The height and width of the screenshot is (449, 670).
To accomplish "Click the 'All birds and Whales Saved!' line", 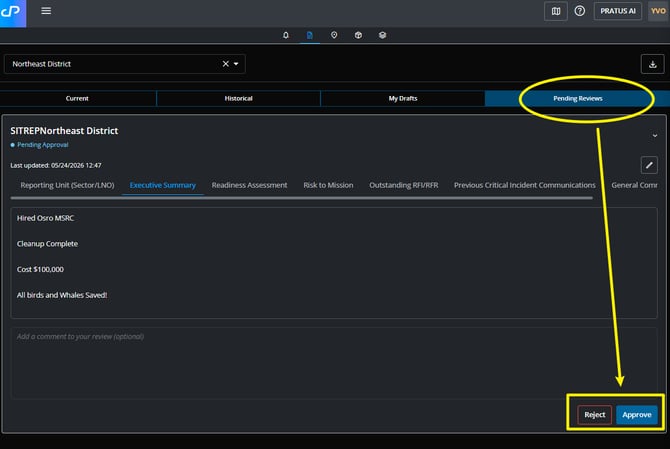I will 62,295.
